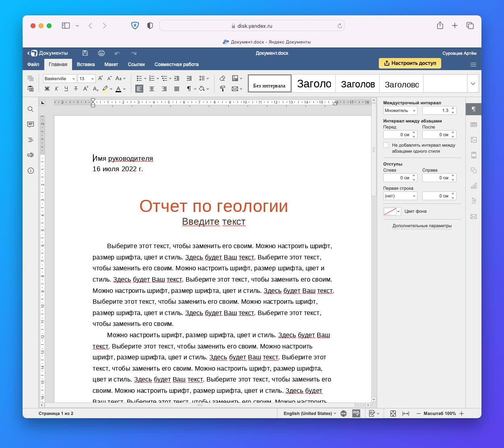Click the strikethrough formatting icon
Screen dimensions: 504x448
(x=76, y=89)
